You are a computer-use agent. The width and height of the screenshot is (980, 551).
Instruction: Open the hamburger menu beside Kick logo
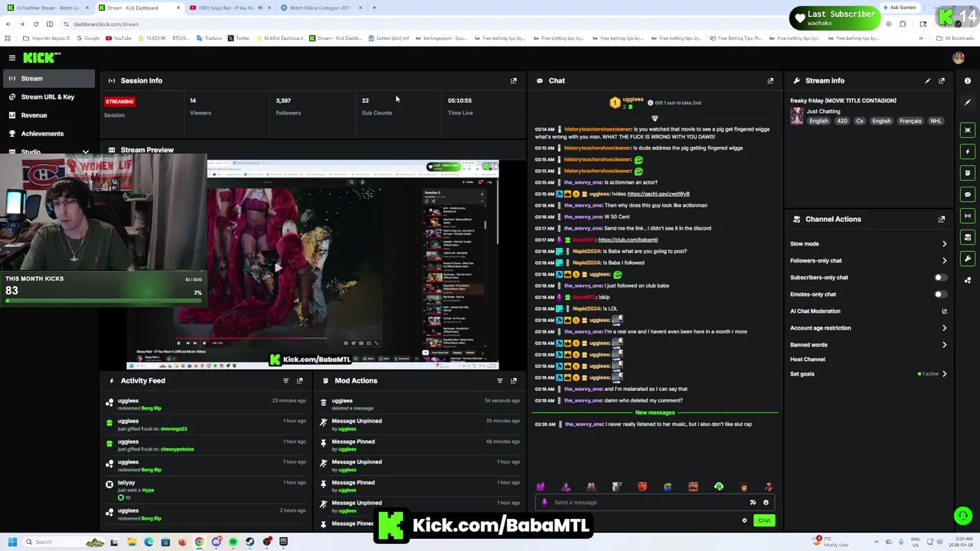click(12, 57)
